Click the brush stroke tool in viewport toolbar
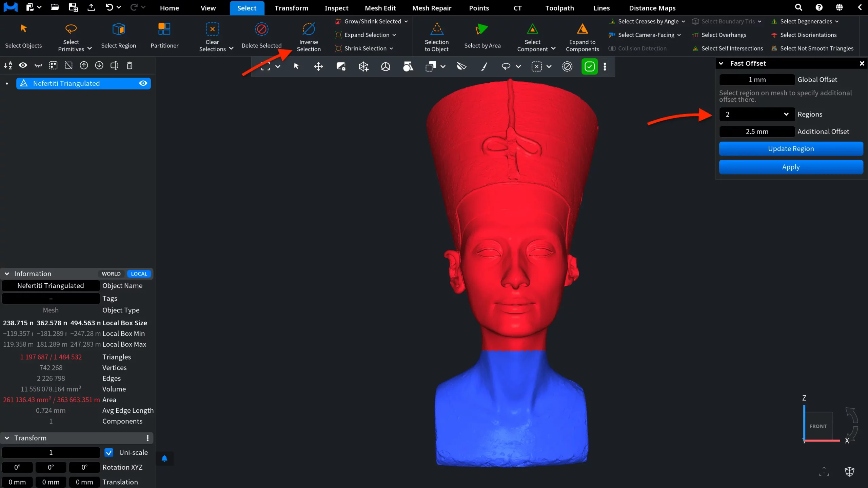868x488 pixels. 484,66
